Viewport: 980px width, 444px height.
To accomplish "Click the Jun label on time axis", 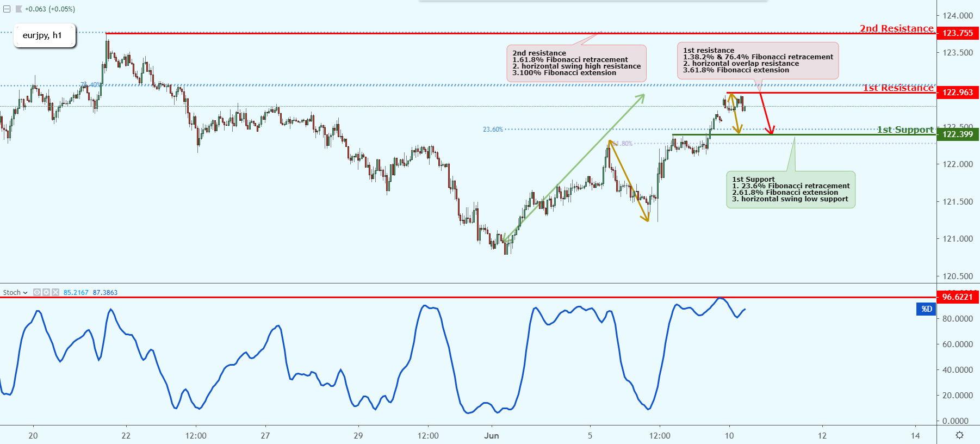I will pos(492,436).
